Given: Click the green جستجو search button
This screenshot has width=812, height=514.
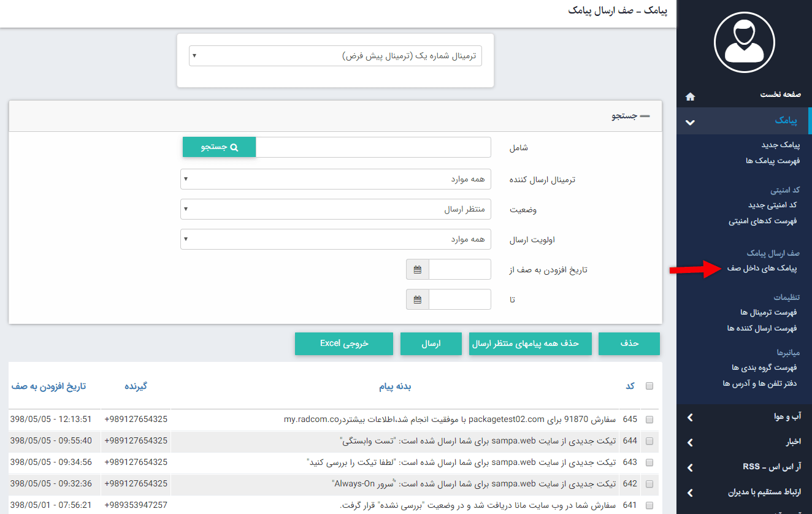Looking at the screenshot, I should (x=219, y=147).
